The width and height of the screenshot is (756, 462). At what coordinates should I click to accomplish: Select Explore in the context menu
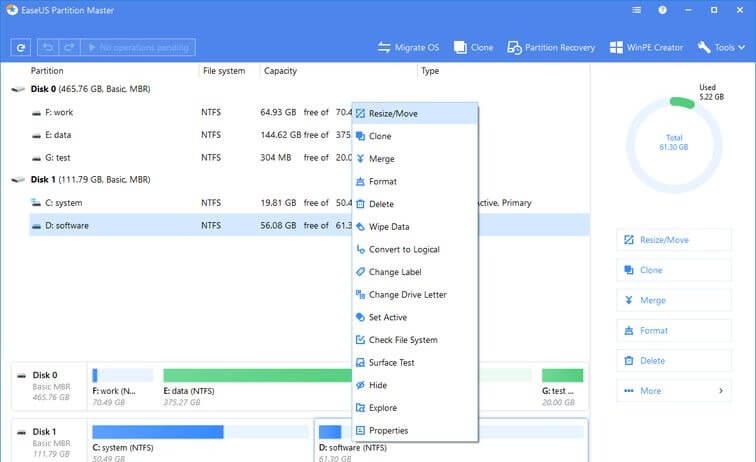415,408
